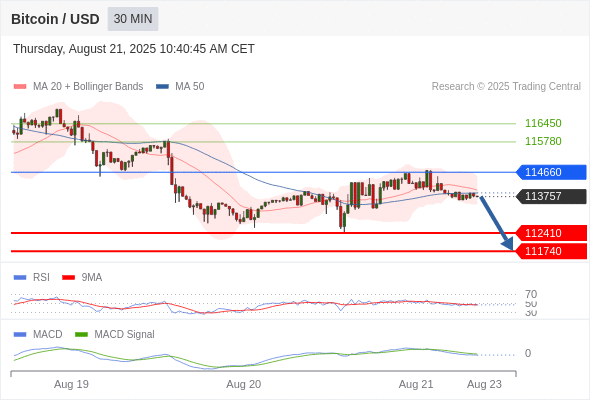Click the 115780 resistance label
Screen dimensions: 590x400
[x=543, y=141]
